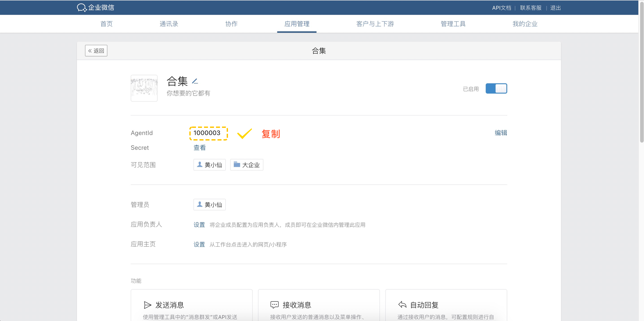The image size is (644, 321).
Task: Click the 发送消息 paper plane icon
Action: click(147, 305)
